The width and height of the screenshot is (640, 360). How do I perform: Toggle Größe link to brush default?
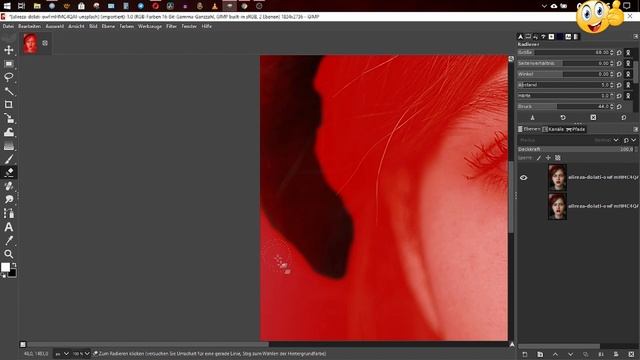coord(628,53)
